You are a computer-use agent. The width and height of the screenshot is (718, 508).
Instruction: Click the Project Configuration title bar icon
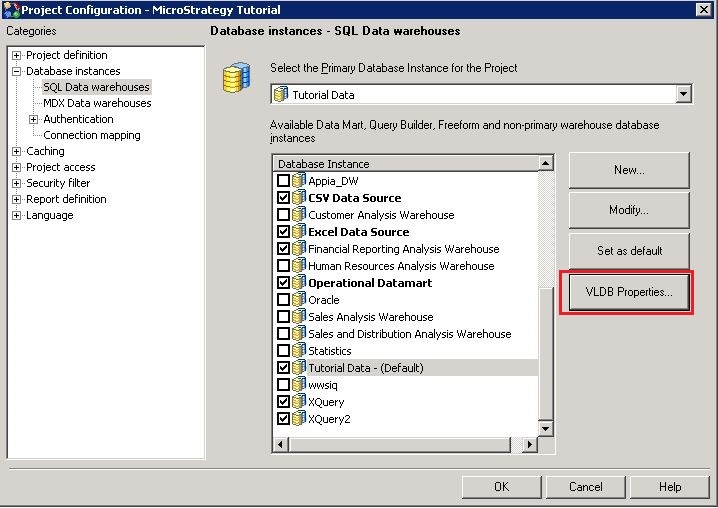11,10
